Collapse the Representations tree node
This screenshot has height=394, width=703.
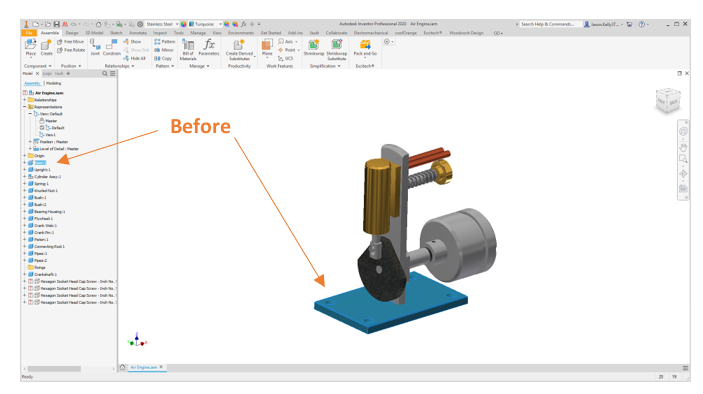[25, 107]
